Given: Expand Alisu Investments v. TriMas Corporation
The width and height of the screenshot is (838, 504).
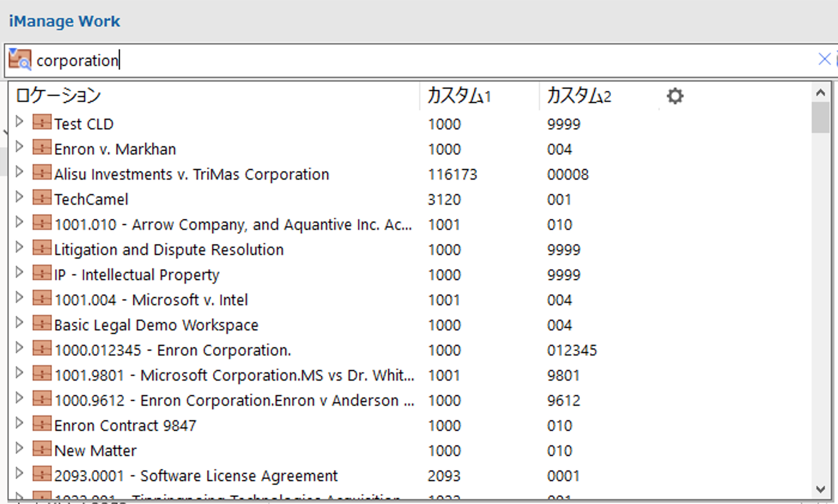Looking at the screenshot, I should [x=19, y=172].
